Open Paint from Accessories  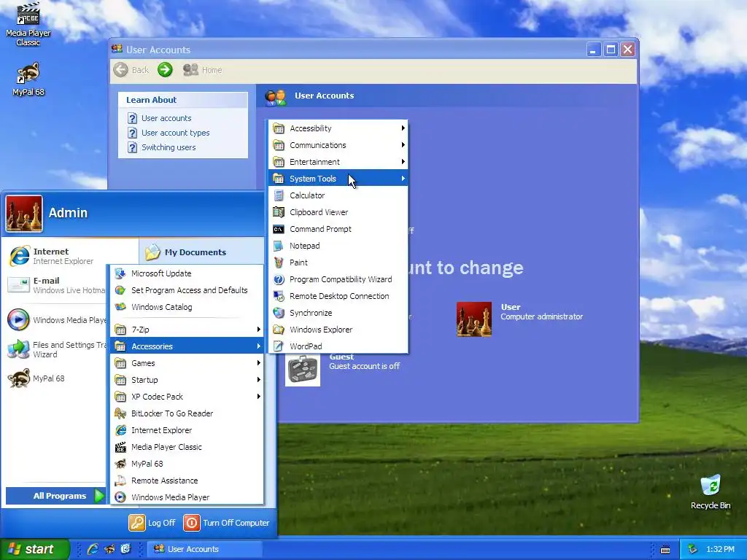click(x=338, y=262)
